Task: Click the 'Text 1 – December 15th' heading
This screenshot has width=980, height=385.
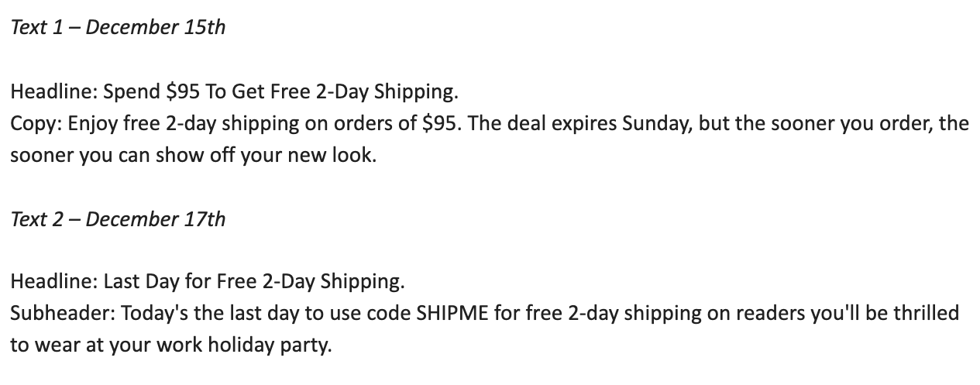Action: point(118,27)
